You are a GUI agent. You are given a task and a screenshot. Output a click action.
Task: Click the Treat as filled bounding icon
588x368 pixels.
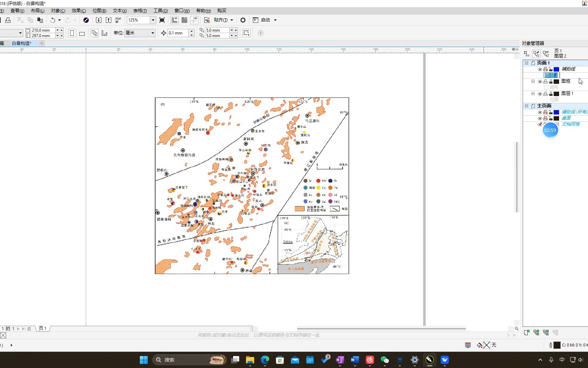[x=246, y=33]
